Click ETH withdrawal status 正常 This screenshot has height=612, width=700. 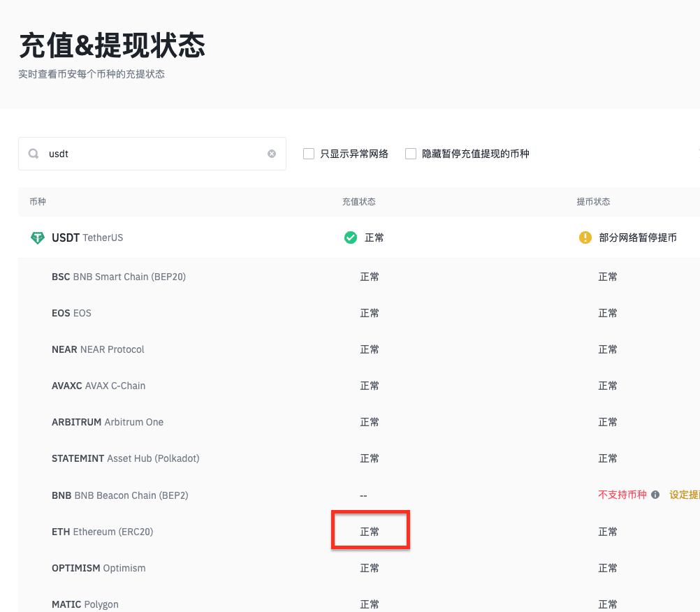point(608,532)
